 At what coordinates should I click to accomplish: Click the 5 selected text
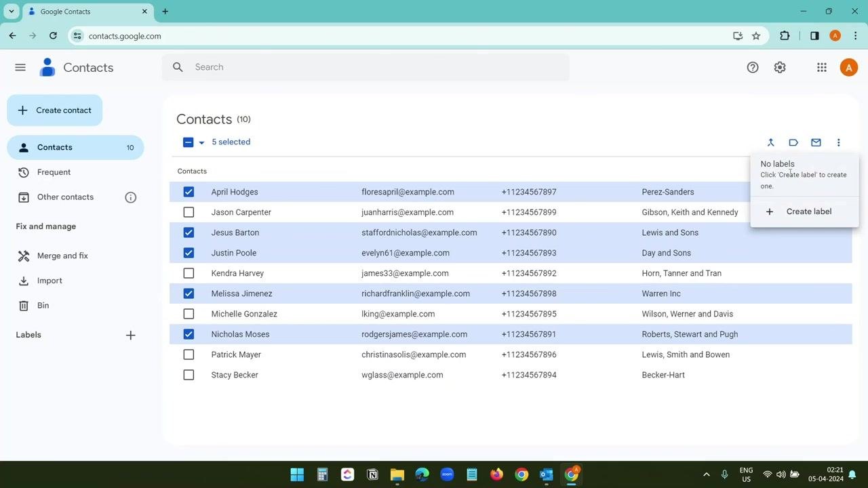[231, 142]
